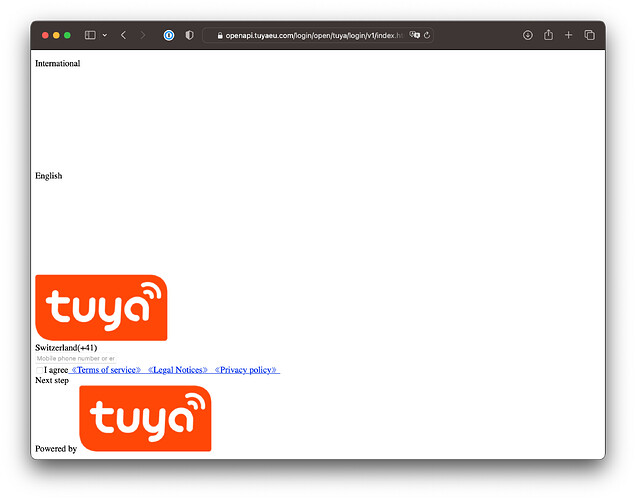Toggle the Safari sidebar icon
Image resolution: width=636 pixels, height=500 pixels.
(90, 35)
